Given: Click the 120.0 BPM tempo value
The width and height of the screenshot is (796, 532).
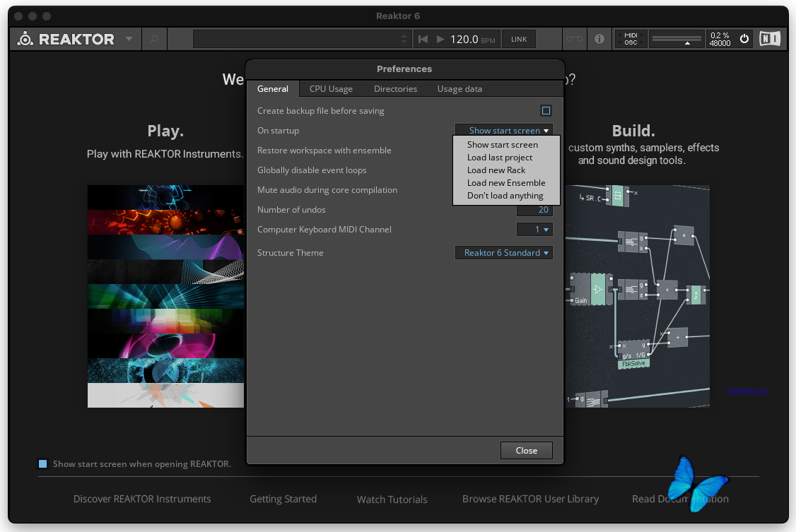Looking at the screenshot, I should [x=464, y=39].
